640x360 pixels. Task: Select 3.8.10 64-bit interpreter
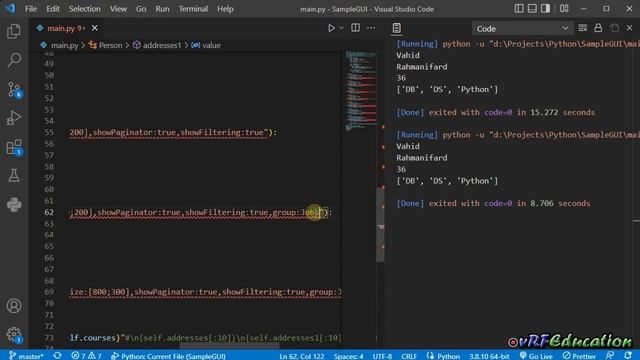point(489,356)
